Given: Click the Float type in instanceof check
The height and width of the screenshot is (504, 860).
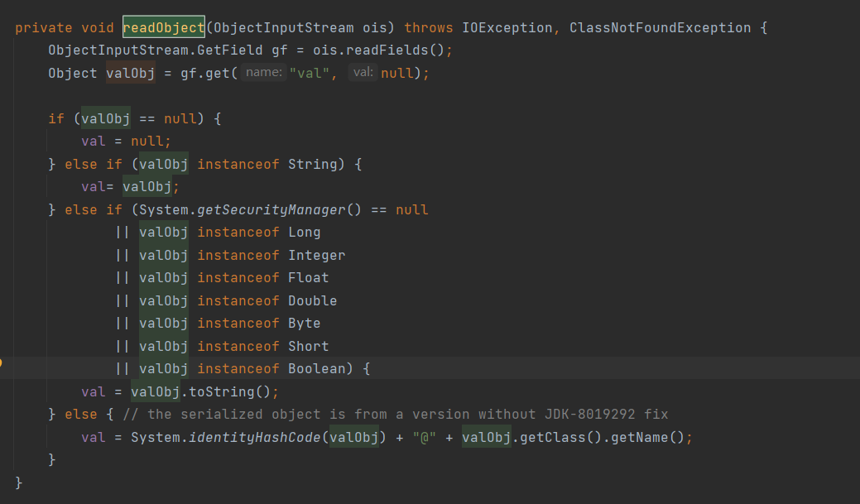Looking at the screenshot, I should pyautogui.click(x=308, y=277).
